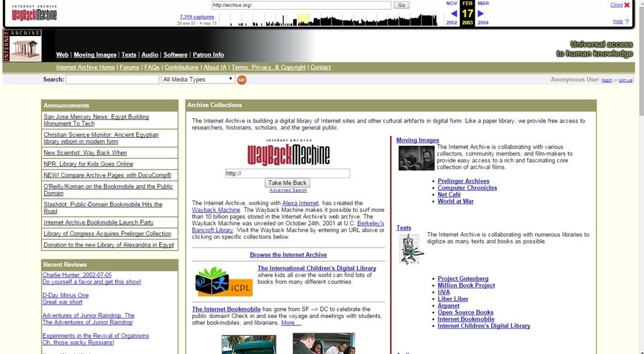Open the All Media Types dropdown
The width and height of the screenshot is (644, 354).
198,80
